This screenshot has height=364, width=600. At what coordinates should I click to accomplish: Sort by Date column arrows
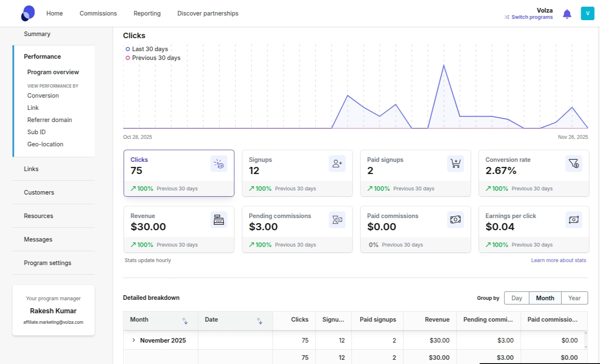point(259,321)
